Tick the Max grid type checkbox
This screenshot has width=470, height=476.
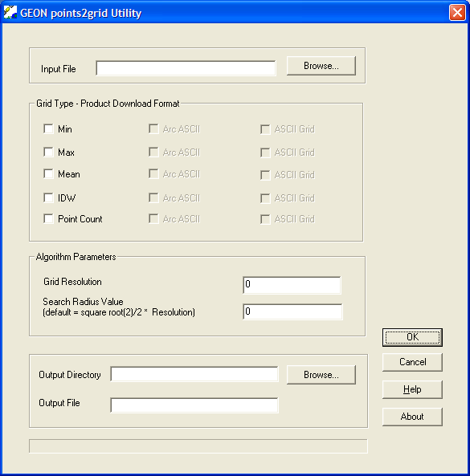pyautogui.click(x=49, y=152)
